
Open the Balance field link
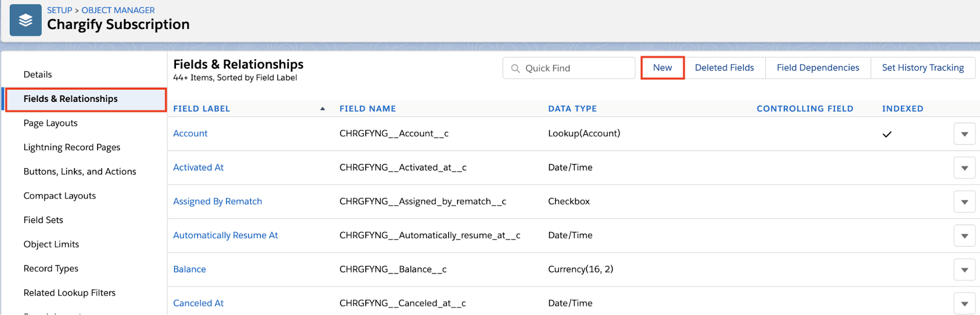(x=189, y=269)
